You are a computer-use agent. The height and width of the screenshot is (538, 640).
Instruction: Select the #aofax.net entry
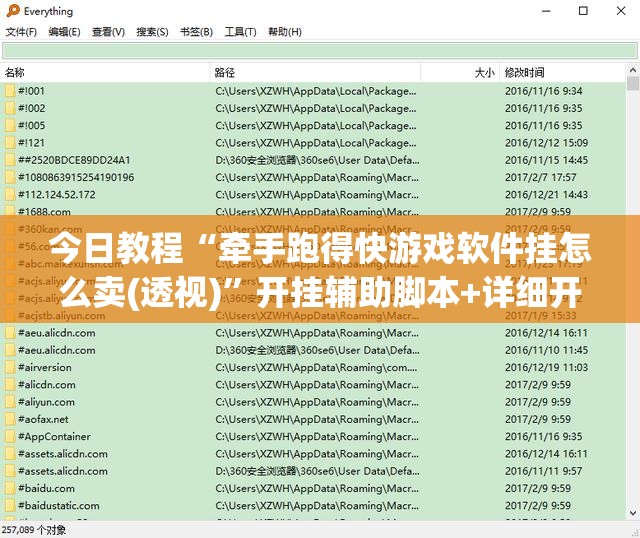[x=43, y=419]
